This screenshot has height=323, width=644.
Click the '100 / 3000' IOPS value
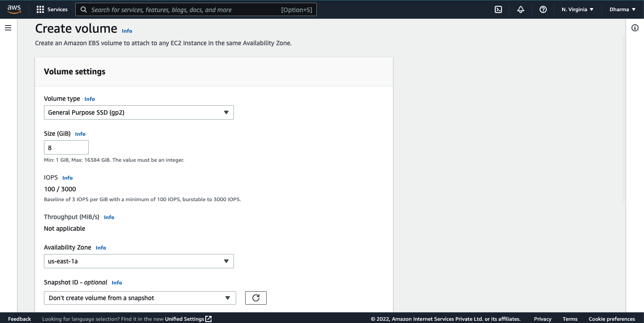tap(60, 189)
